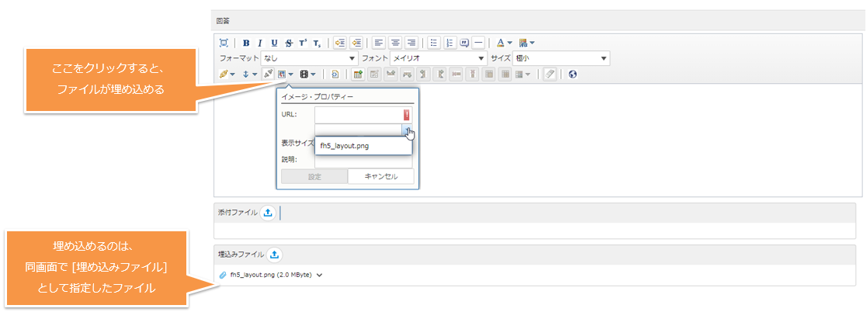Select fh5_layout.png from the dropdown list

click(345, 146)
